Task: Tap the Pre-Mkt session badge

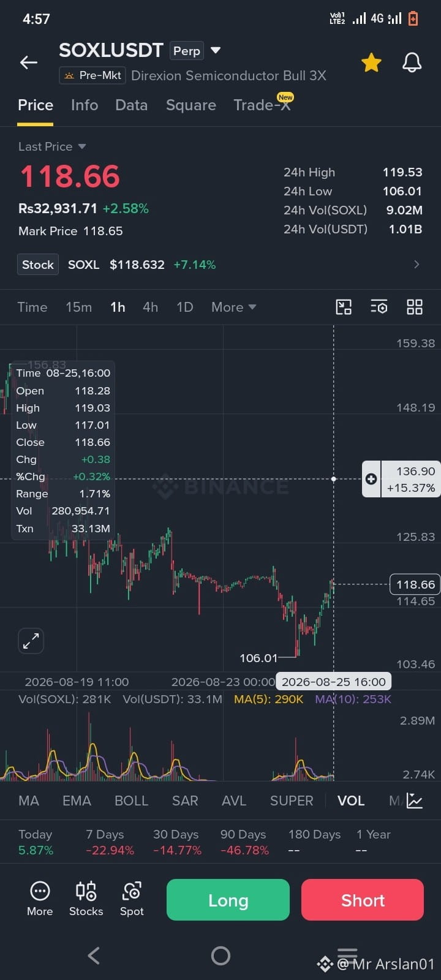Action: pos(93,75)
